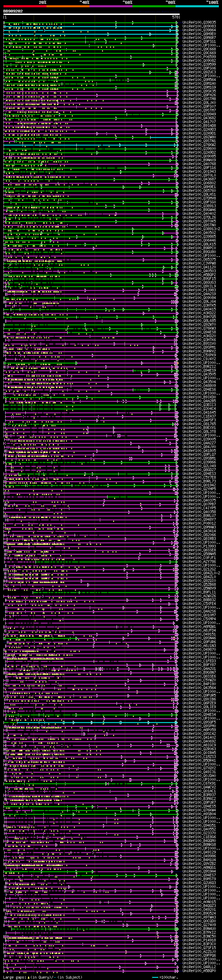The width and height of the screenshot is (222, 980).
Task: Choose UniRef100_Q39599 row label
Action: pos(199,64)
